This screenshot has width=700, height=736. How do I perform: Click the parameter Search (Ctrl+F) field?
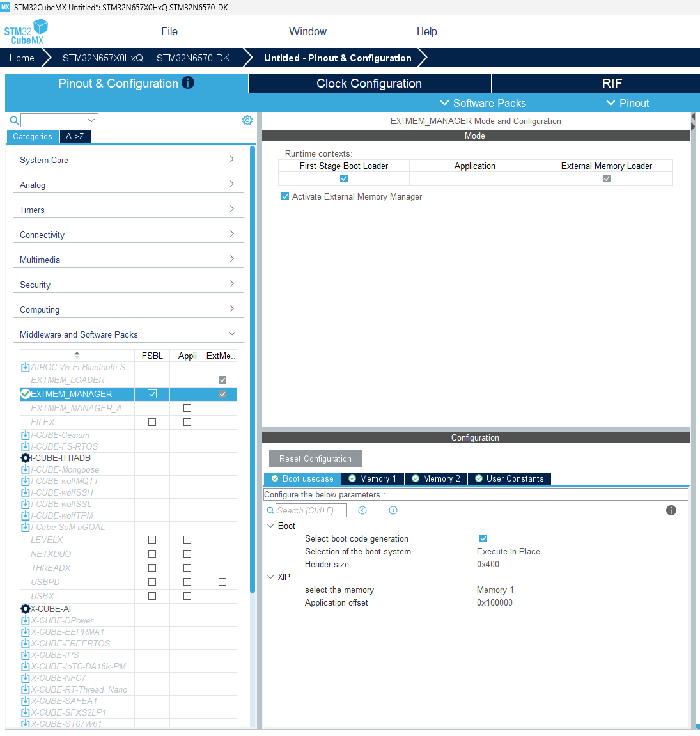click(x=311, y=510)
